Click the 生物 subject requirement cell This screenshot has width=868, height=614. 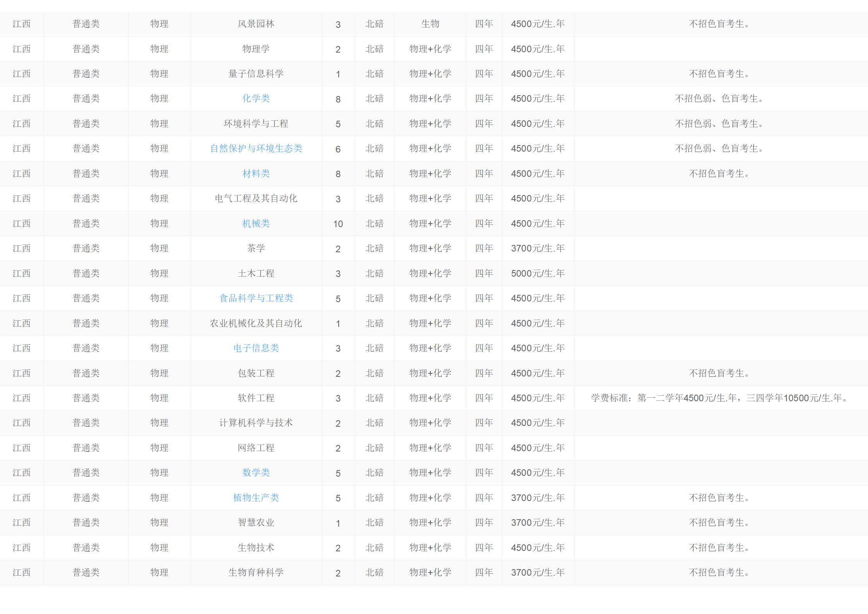pos(430,24)
